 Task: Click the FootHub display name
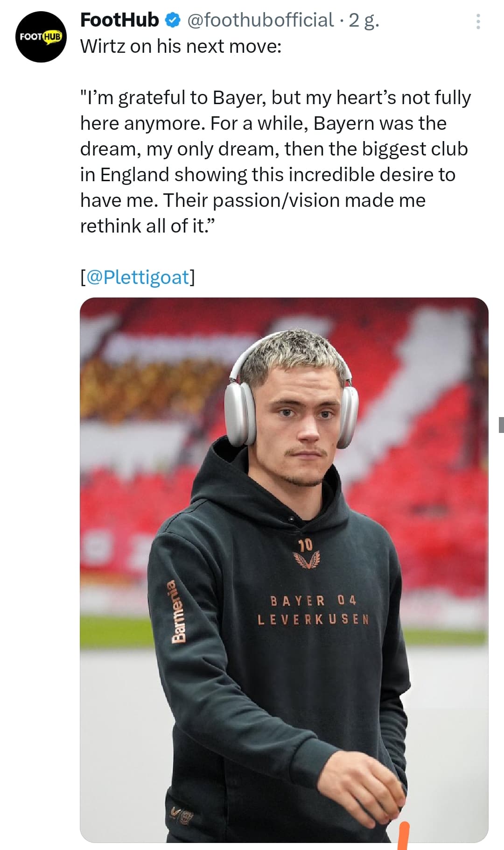[x=119, y=20]
